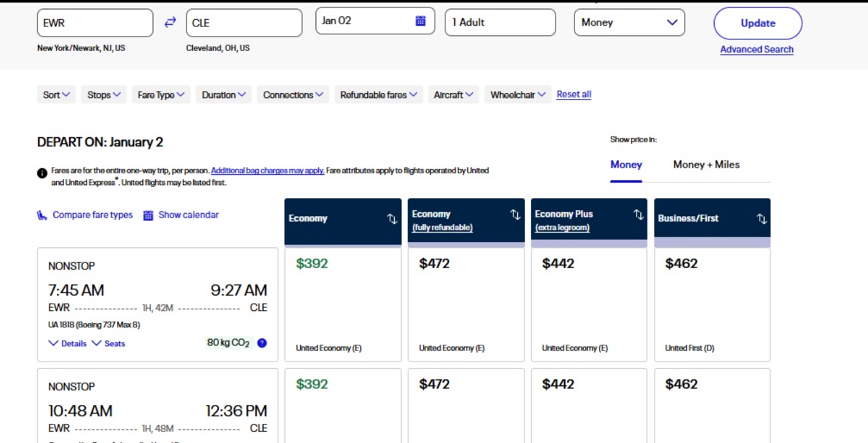Open the Refundable fares filter

(x=378, y=95)
